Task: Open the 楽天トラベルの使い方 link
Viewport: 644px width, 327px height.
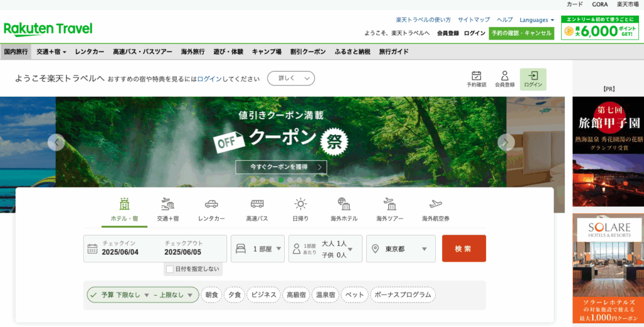Action: pos(423,19)
